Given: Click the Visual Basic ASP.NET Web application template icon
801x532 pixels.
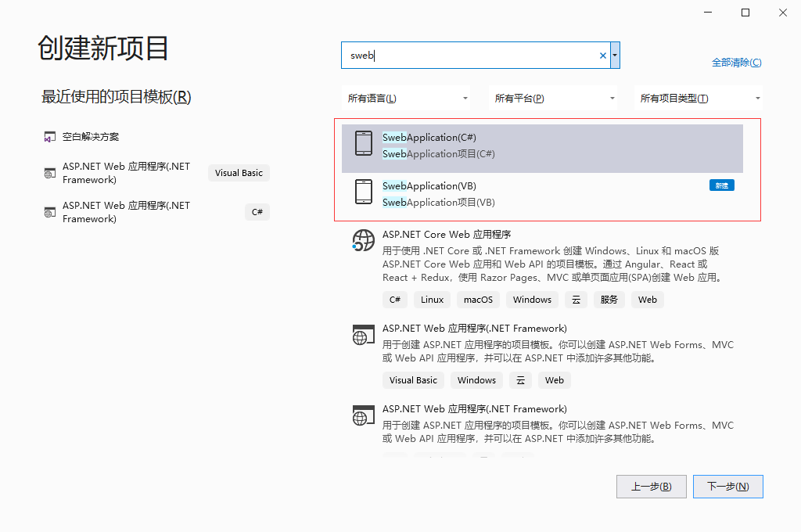Looking at the screenshot, I should pyautogui.click(x=363, y=336).
